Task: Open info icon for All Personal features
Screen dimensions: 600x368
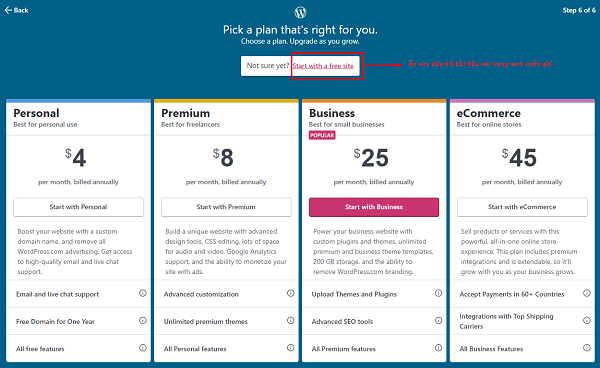Action: (290, 347)
